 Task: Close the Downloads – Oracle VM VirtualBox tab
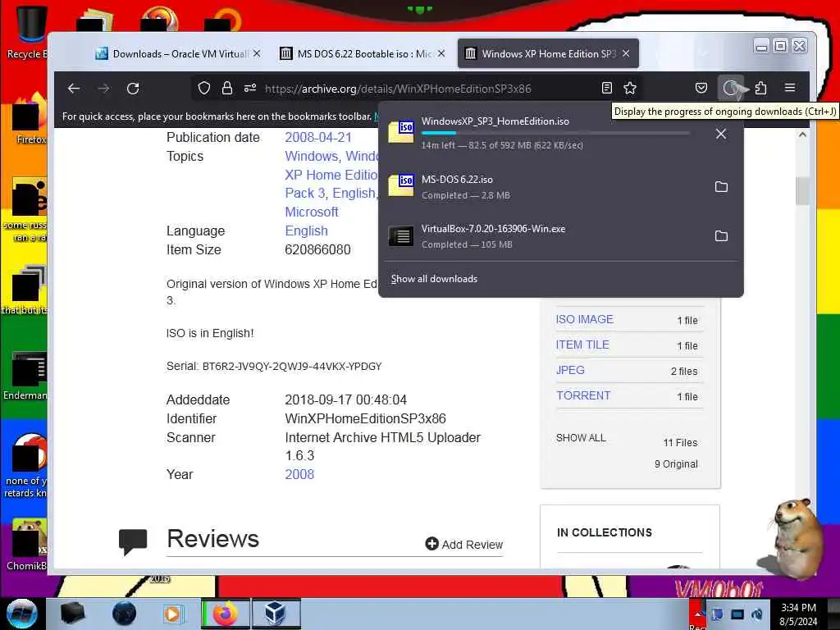coord(257,53)
